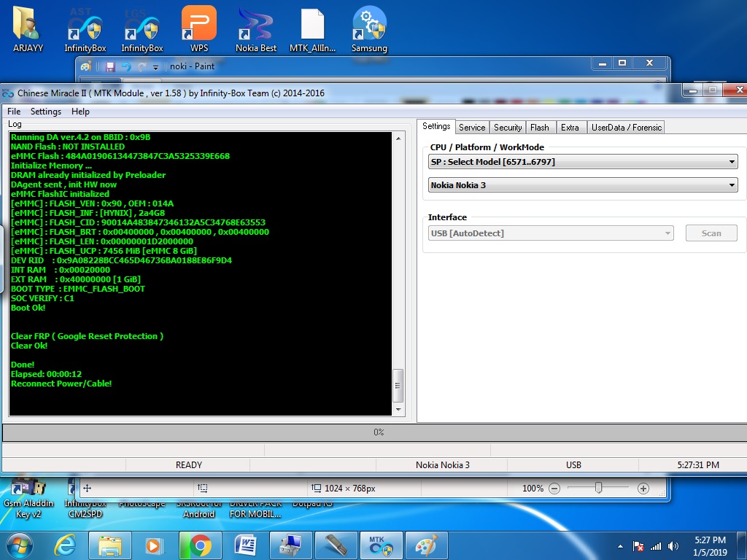Viewport: 747px width, 560px height.
Task: Click the Elapsed: 00:00:12 log line
Action: [46, 374]
